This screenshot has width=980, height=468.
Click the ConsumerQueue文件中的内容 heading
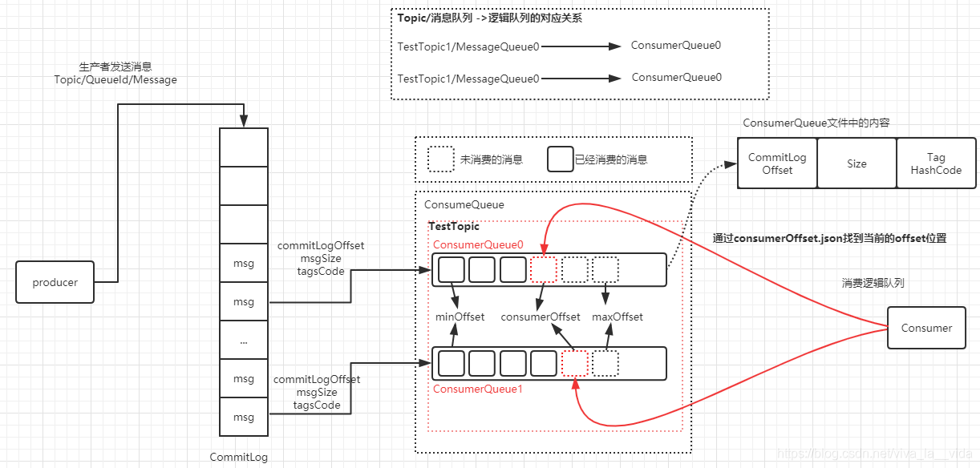(816, 123)
